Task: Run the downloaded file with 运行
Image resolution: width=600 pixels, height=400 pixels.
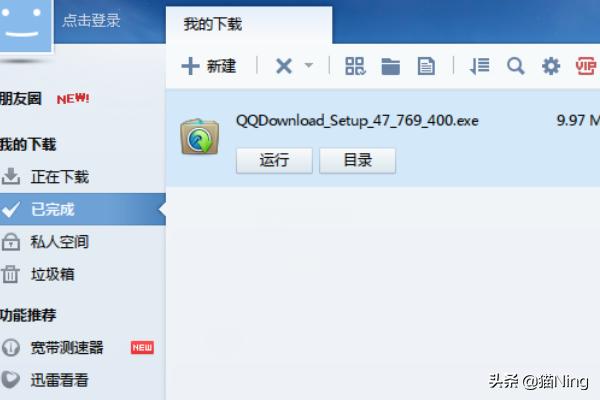Action: tap(274, 160)
